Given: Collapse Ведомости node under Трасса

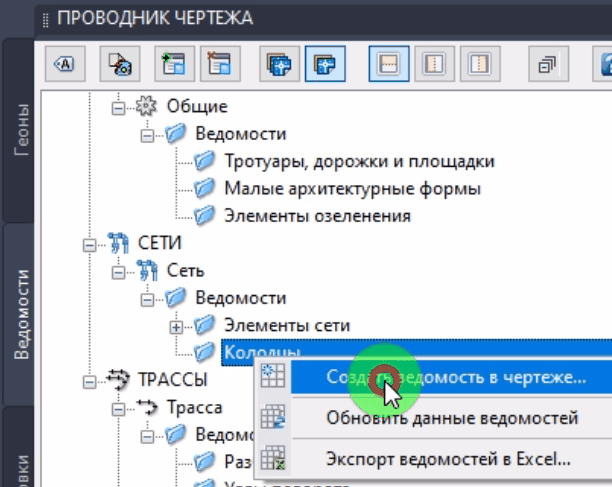Looking at the screenshot, I should click(x=147, y=436).
